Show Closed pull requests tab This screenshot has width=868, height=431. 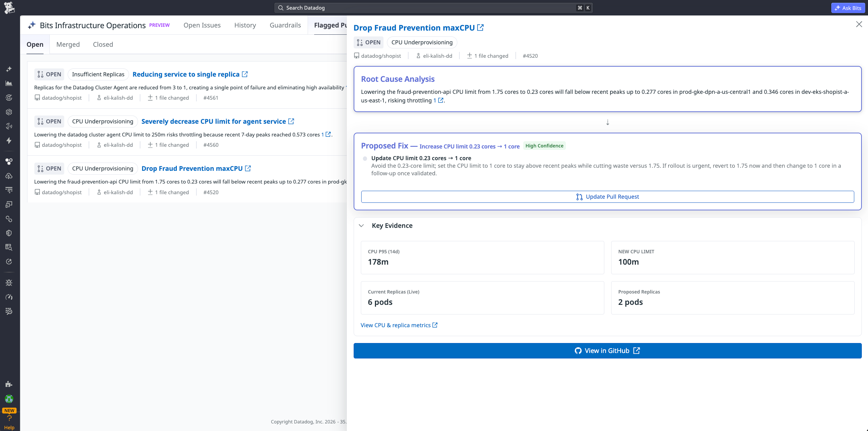pyautogui.click(x=103, y=44)
